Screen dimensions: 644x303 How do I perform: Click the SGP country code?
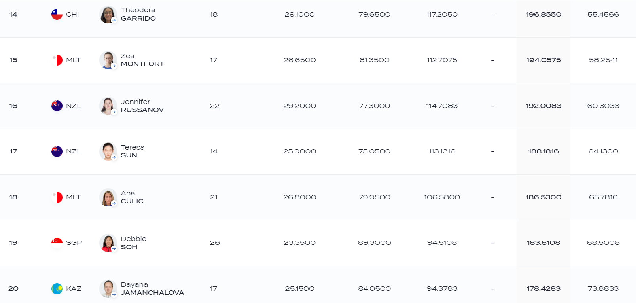click(x=74, y=243)
